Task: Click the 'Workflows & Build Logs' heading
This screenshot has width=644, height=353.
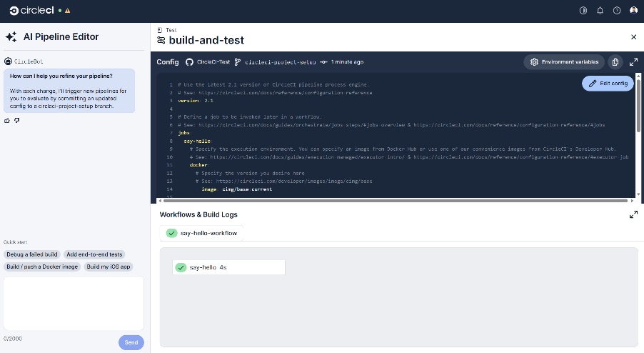Action: (x=198, y=214)
